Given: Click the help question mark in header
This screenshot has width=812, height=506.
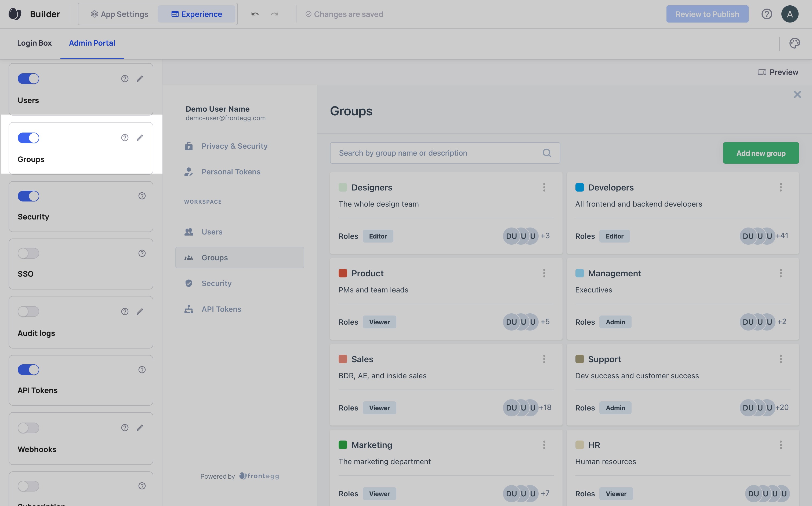Looking at the screenshot, I should click(766, 14).
